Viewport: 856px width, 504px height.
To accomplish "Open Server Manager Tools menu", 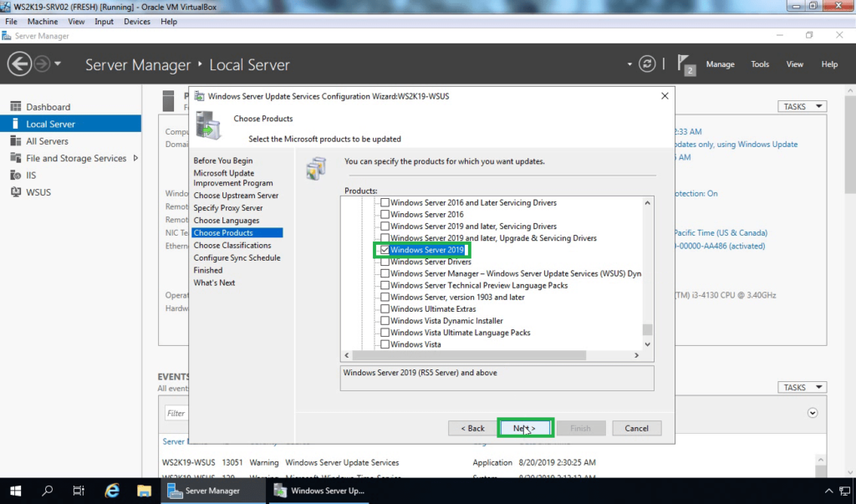I will pos(760,64).
